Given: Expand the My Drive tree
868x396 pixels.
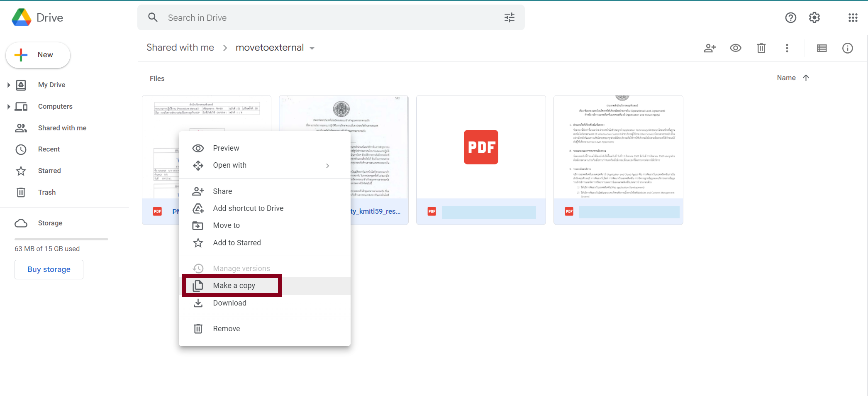Looking at the screenshot, I should click(x=9, y=85).
